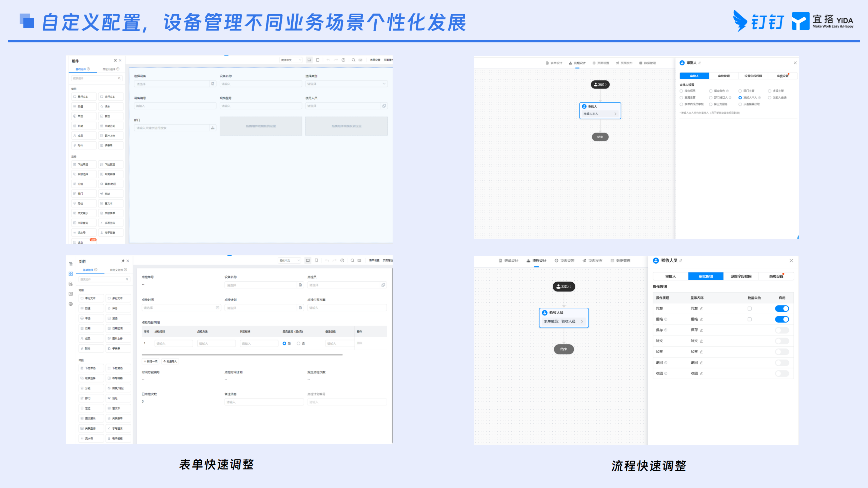Open 设置字段权限 tab in 验收人员 panel

coord(741,276)
